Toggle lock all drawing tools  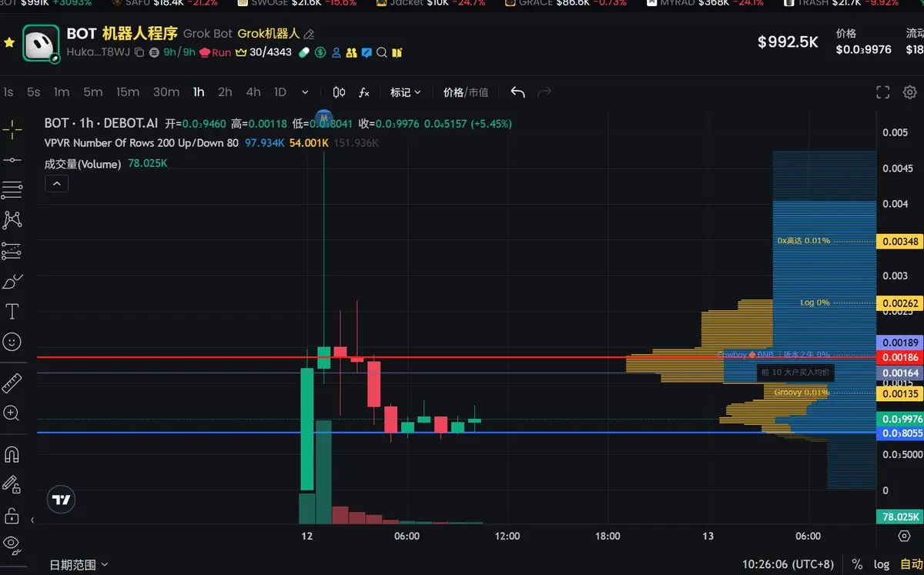point(12,515)
